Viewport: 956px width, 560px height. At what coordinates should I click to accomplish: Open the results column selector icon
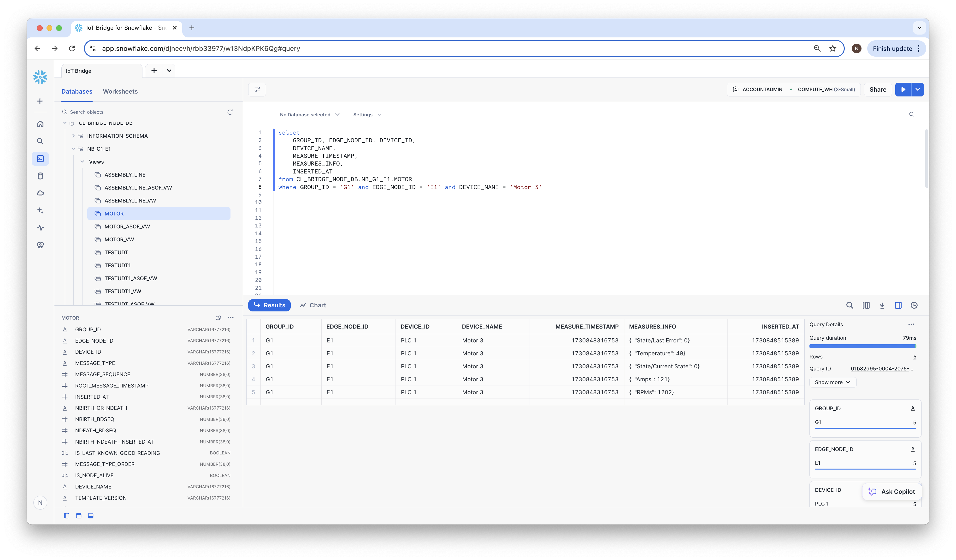click(866, 305)
